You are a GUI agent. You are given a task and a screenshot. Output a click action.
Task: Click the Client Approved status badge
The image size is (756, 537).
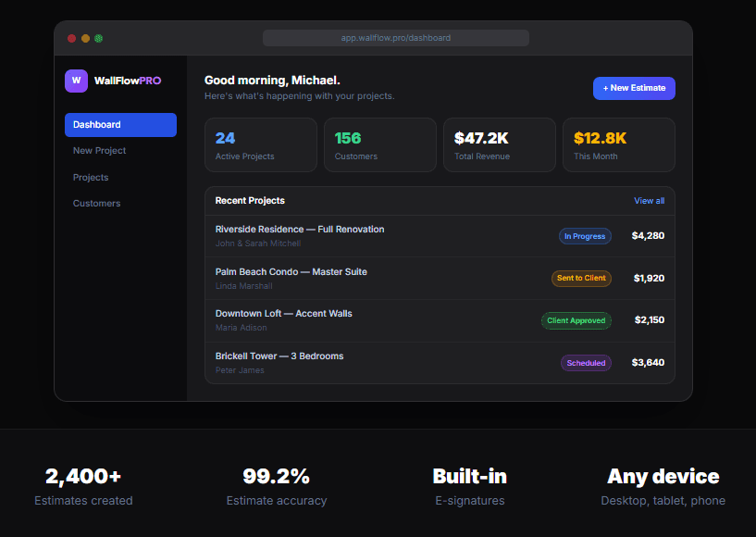576,321
